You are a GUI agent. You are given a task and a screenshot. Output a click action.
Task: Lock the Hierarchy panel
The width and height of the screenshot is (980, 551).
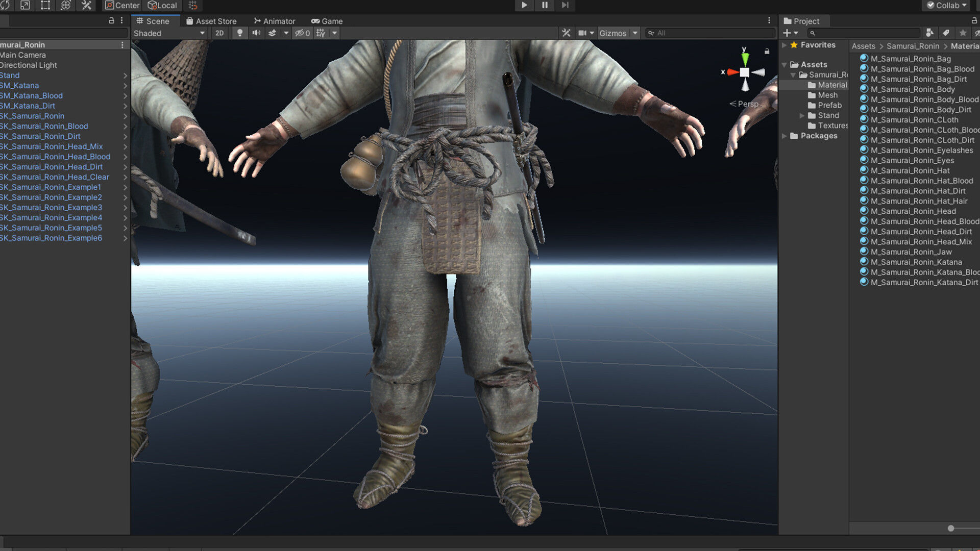[x=111, y=20]
